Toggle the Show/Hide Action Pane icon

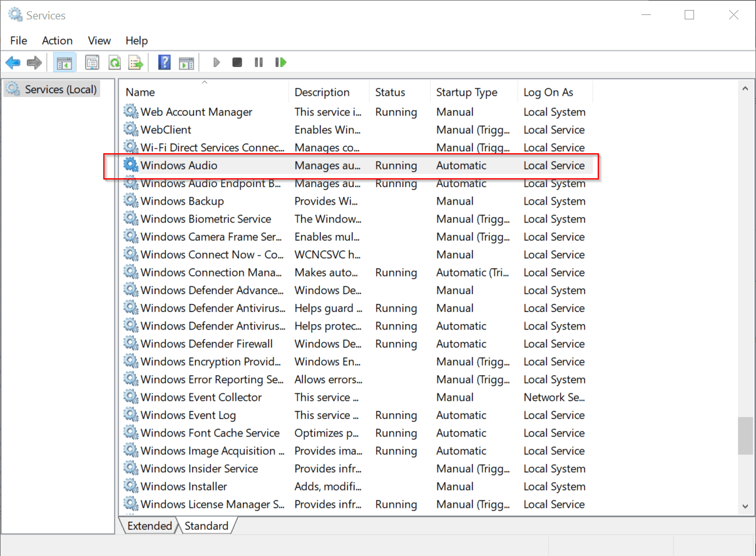click(186, 63)
